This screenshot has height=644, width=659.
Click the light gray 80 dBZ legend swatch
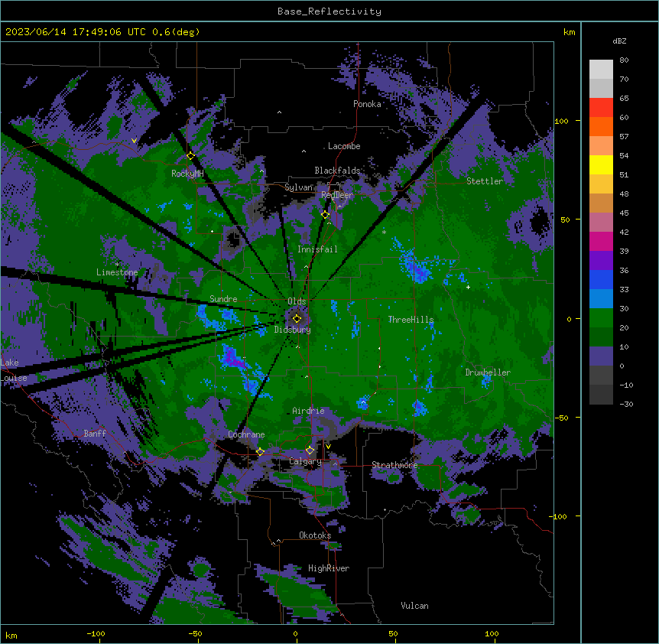601,70
